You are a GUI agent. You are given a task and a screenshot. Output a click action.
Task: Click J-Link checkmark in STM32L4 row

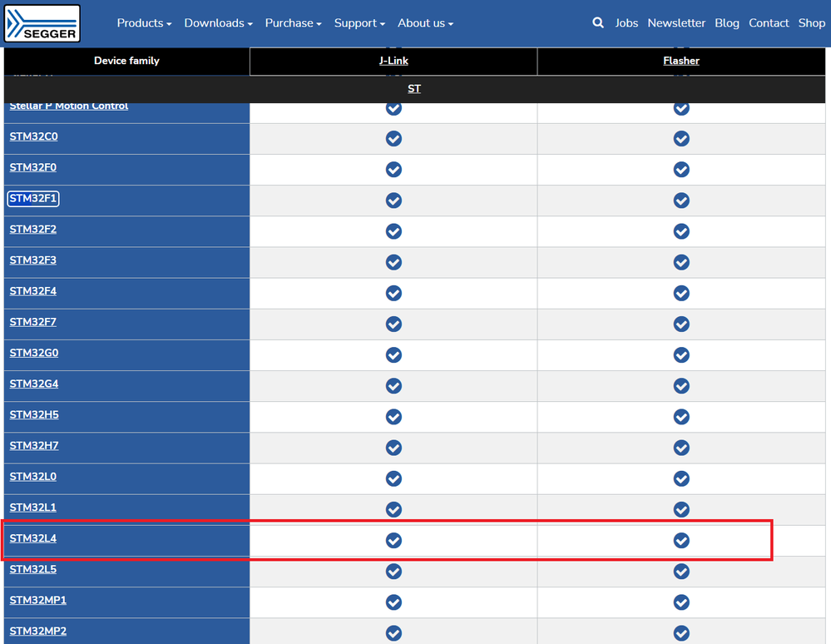[x=393, y=541]
